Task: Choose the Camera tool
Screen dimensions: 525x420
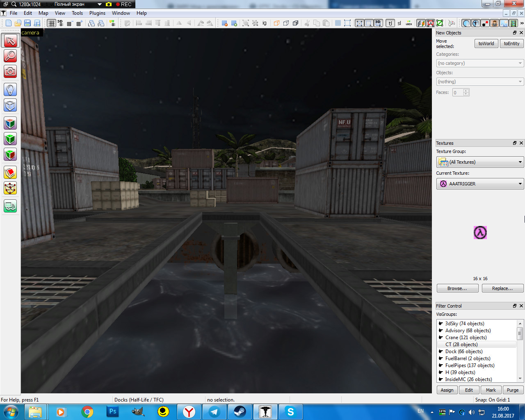Action: pyautogui.click(x=10, y=72)
